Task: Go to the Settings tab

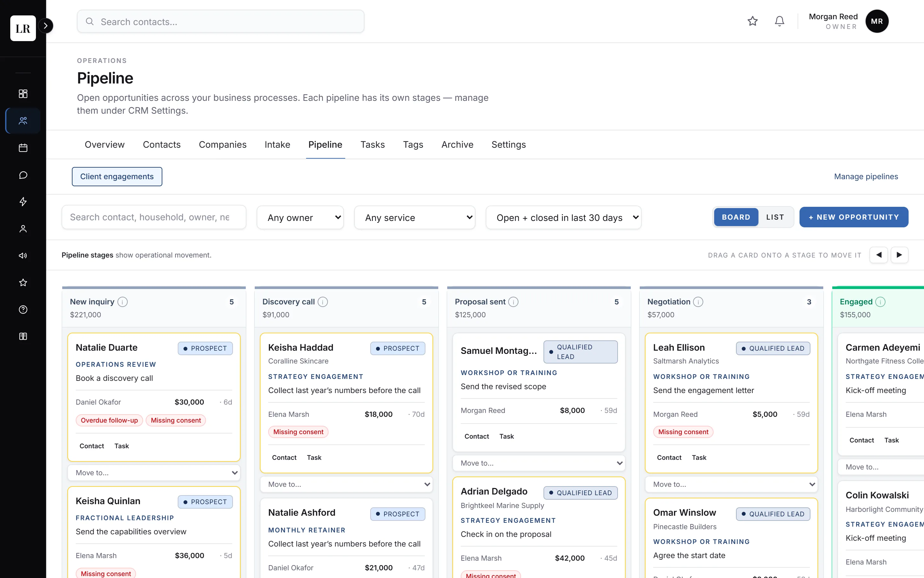Action: pyautogui.click(x=508, y=144)
